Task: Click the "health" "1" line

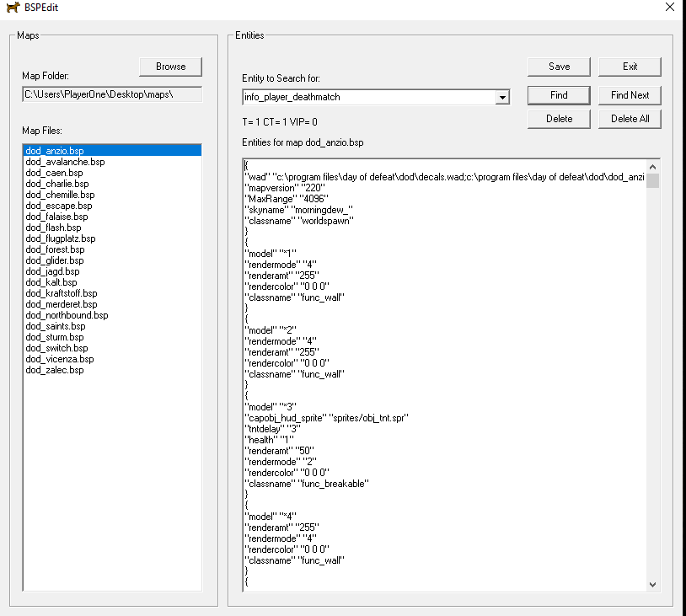Action: [269, 440]
